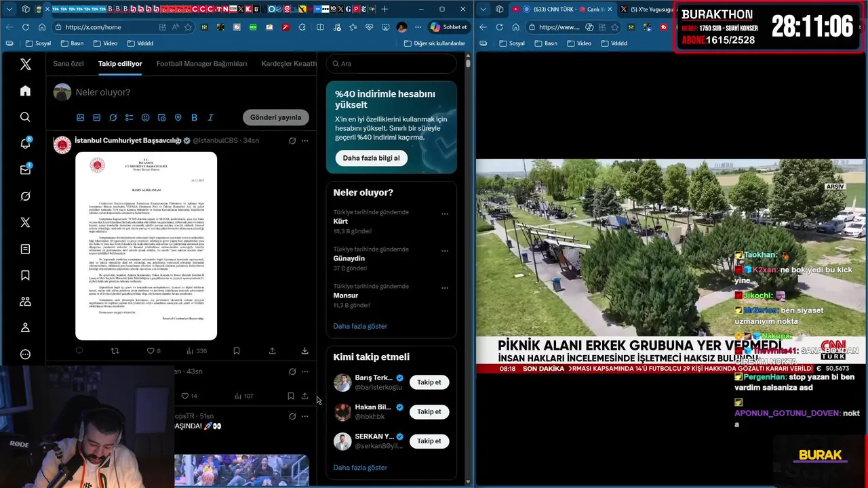Show more trends via Daha fazla göster
The width and height of the screenshot is (868, 488).
coord(360,326)
